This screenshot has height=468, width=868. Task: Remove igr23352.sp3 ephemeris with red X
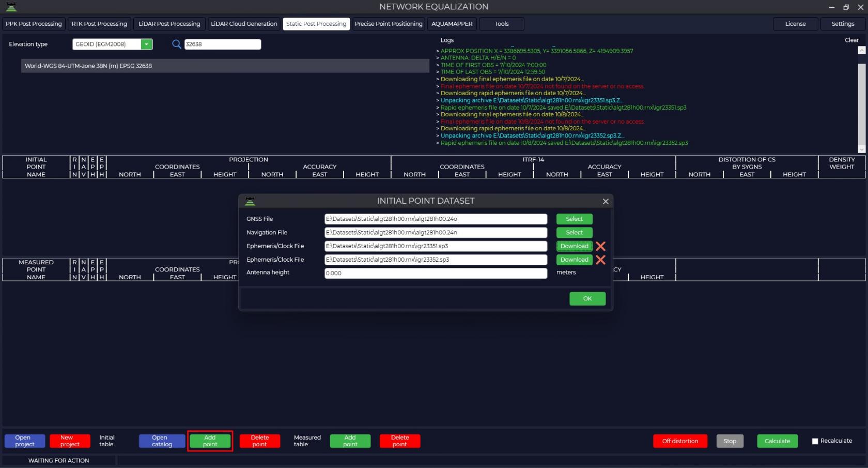point(600,260)
